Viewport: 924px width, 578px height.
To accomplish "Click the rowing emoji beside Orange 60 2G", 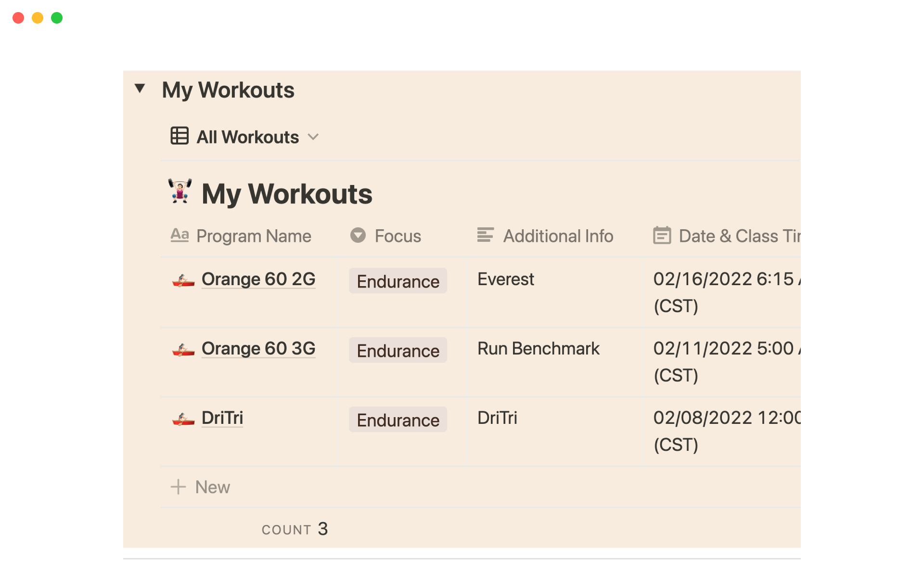I will coord(183,280).
